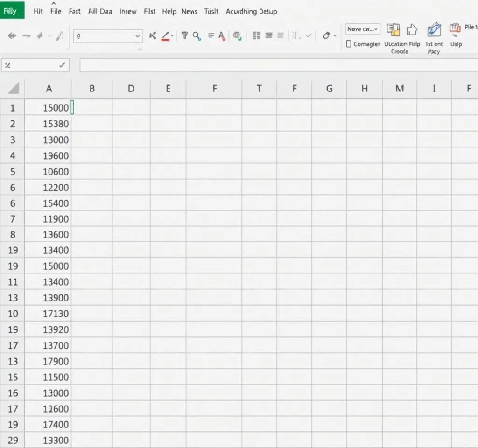
Task: Open the pen color dropdown arrow
Action: coord(172,35)
